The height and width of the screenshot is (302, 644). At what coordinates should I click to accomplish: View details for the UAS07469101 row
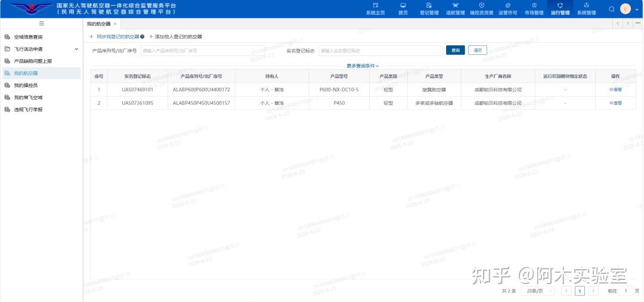tap(615, 90)
